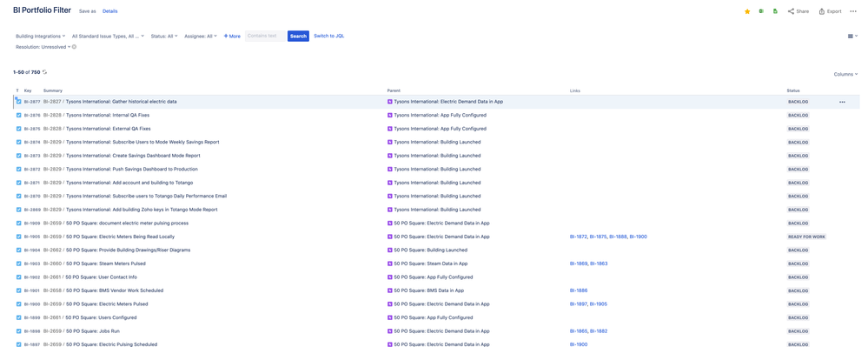
Task: Click the Share button
Action: [798, 11]
